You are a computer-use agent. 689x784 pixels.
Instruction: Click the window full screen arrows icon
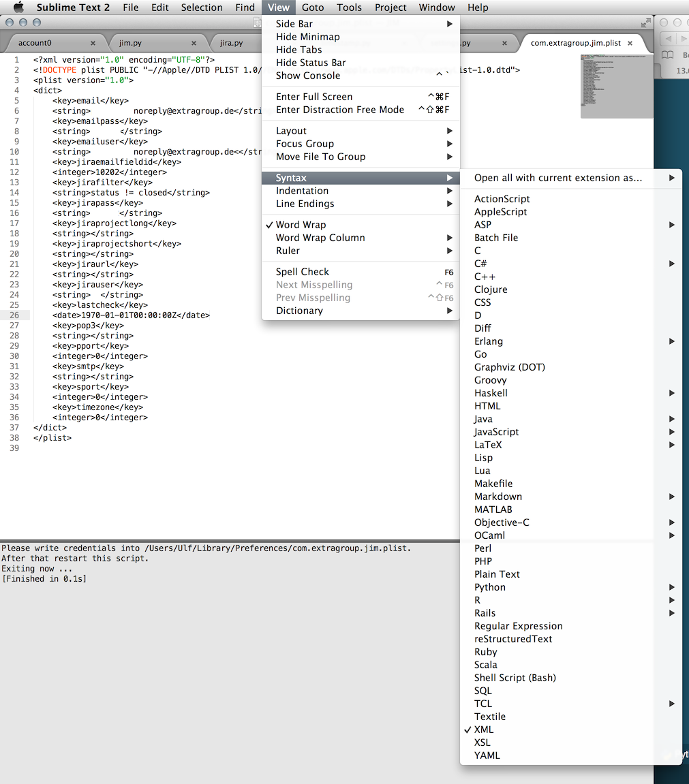pos(645,22)
